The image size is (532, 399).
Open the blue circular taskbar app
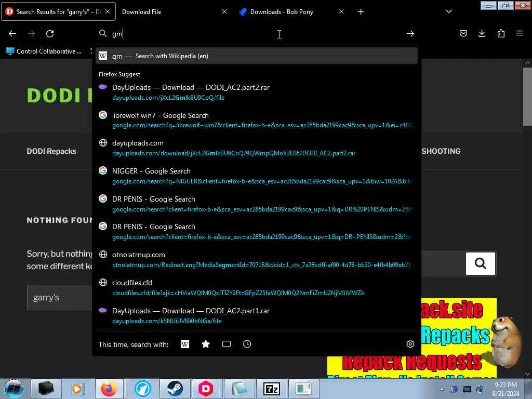tap(142, 389)
